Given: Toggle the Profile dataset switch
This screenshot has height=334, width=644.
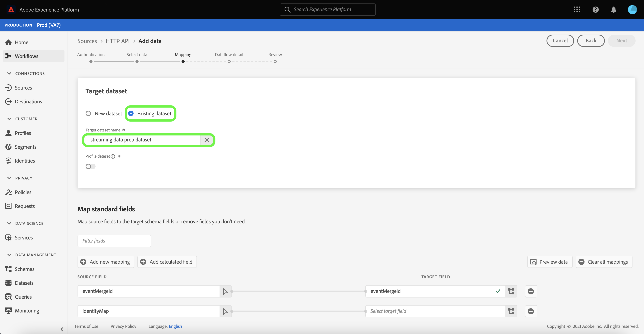Looking at the screenshot, I should 90,166.
